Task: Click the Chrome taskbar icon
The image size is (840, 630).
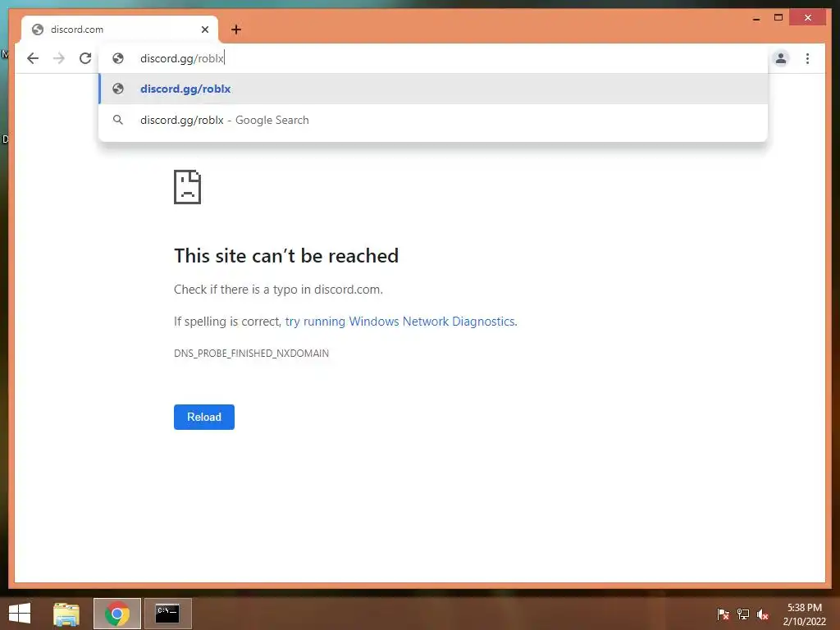Action: point(117,614)
